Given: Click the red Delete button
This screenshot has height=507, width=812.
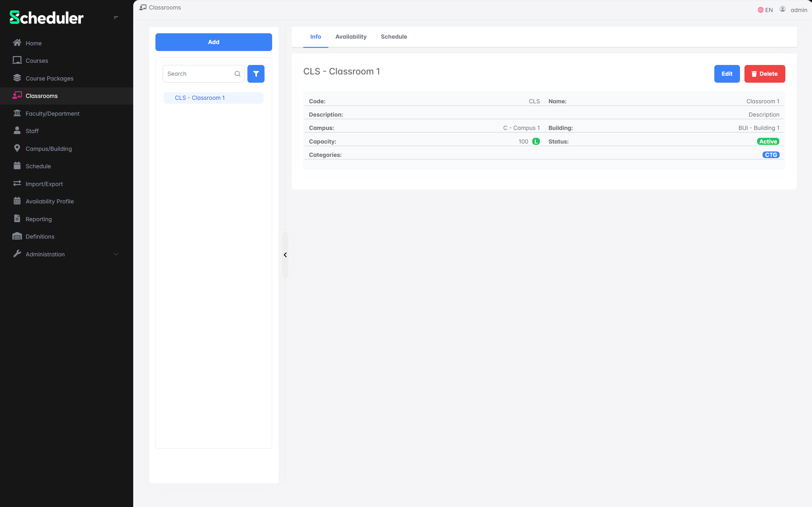Looking at the screenshot, I should click(764, 74).
